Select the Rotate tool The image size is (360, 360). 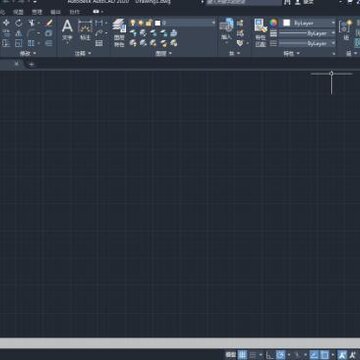tap(19, 23)
